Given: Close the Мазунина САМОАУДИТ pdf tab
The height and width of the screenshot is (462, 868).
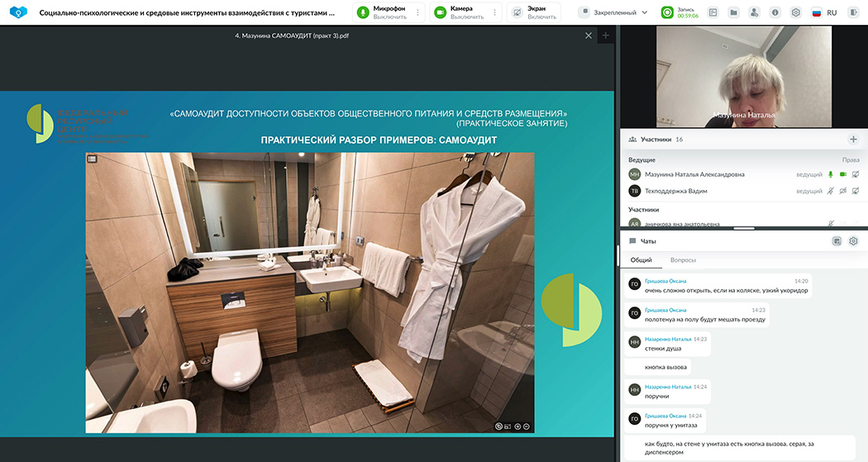Looking at the screenshot, I should [589, 36].
